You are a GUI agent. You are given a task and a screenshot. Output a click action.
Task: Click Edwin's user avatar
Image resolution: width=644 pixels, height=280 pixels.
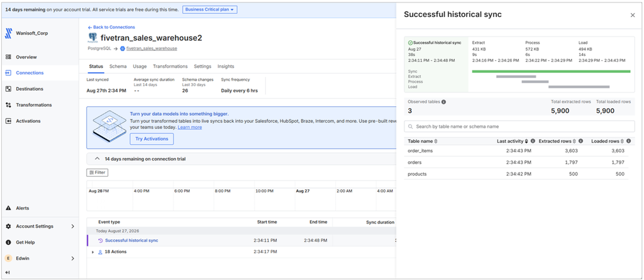(x=8, y=258)
